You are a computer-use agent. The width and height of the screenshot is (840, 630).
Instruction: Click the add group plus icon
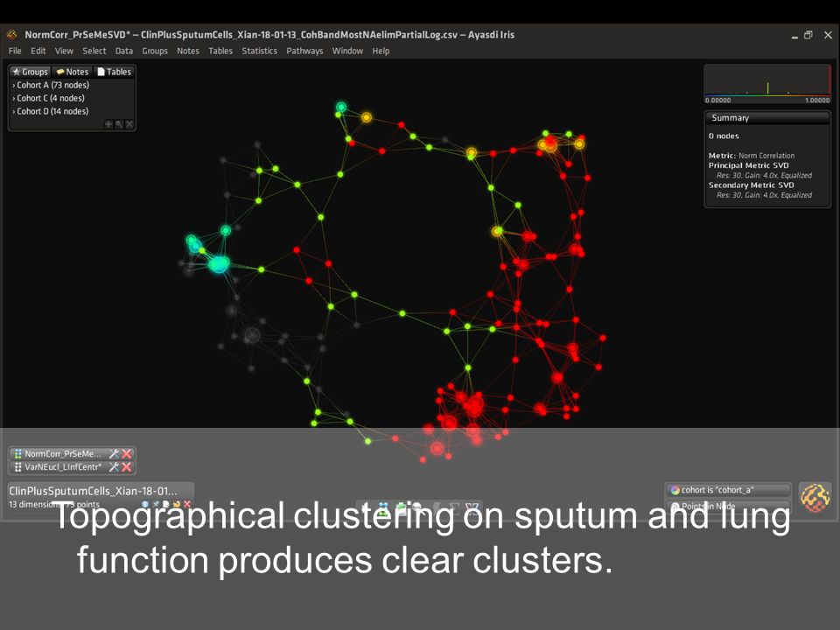coord(108,124)
